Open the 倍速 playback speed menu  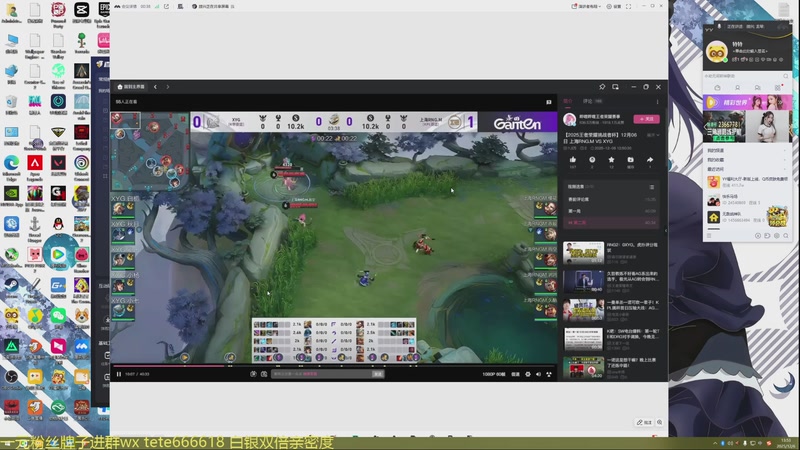[515, 374]
